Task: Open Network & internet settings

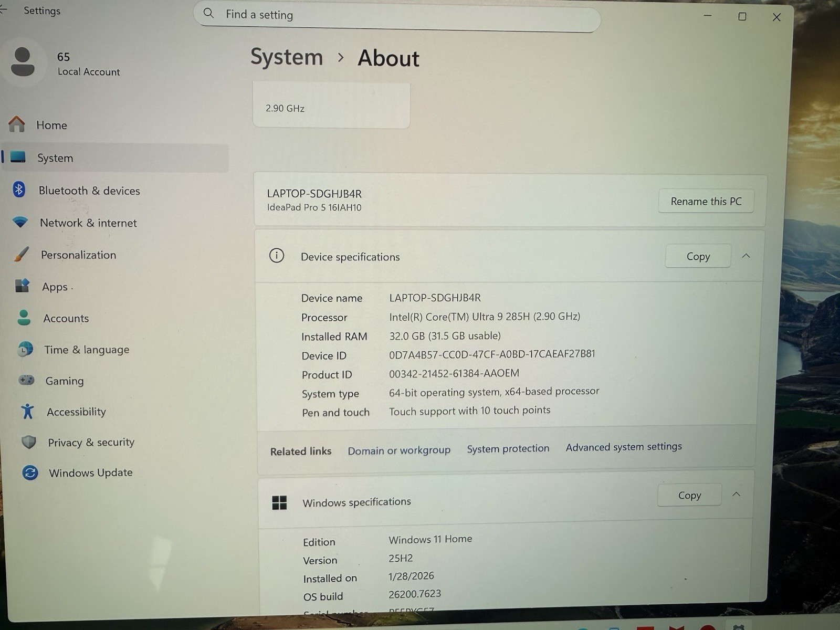Action: (x=117, y=223)
